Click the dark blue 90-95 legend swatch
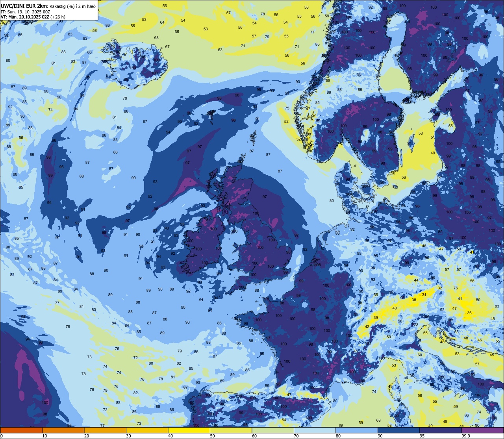Screen dimensions: 504x439 (x=398, y=430)
